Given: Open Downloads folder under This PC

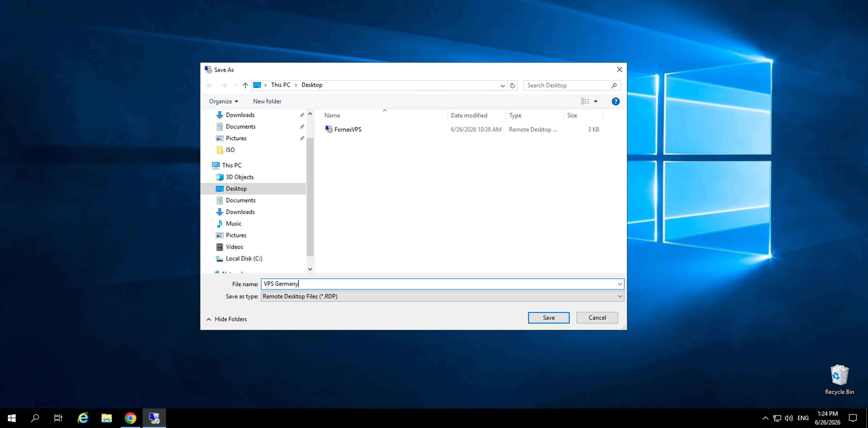Looking at the screenshot, I should tap(240, 212).
